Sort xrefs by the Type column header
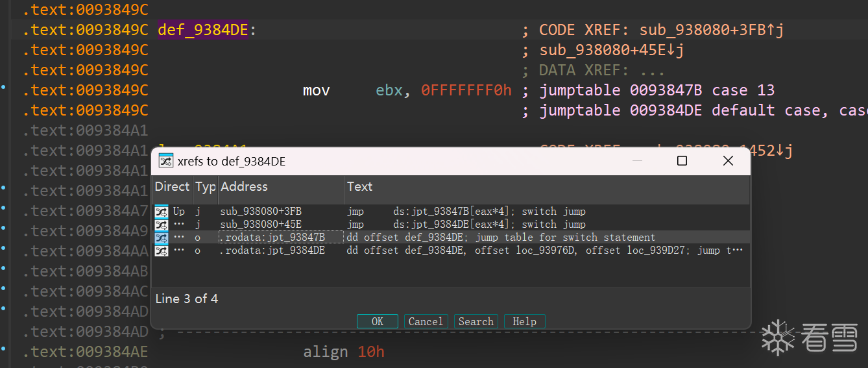868x368 pixels. pyautogui.click(x=205, y=187)
